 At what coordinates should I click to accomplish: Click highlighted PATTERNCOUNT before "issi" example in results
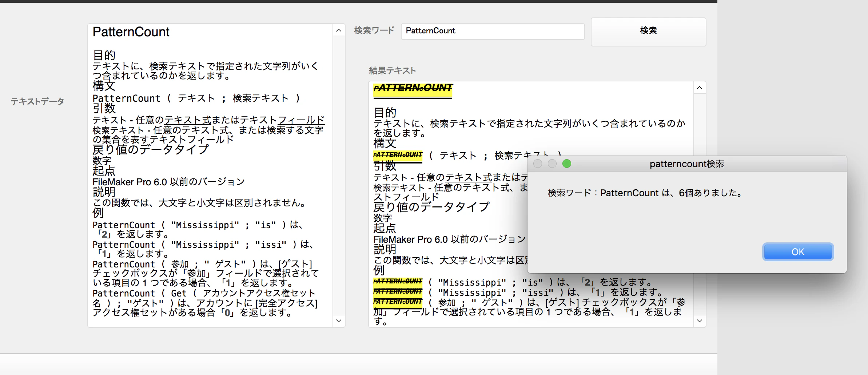coord(398,291)
